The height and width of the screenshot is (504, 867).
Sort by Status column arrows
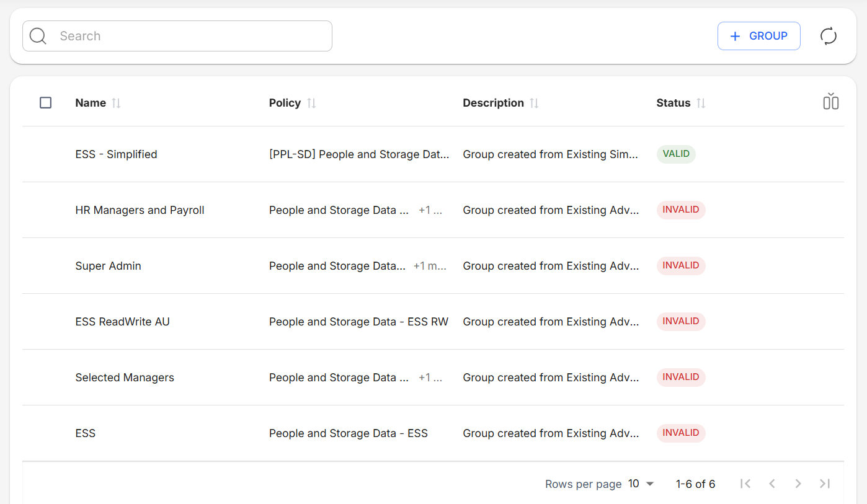pos(701,103)
